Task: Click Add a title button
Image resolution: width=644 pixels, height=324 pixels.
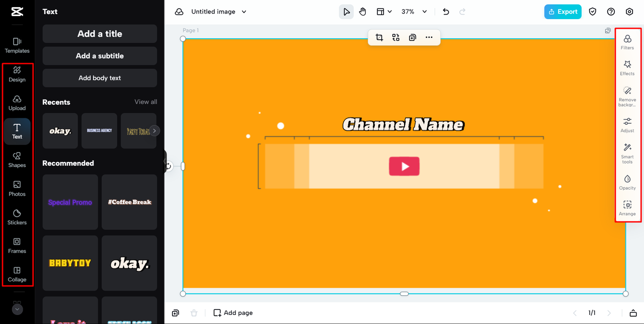Action: (100, 34)
